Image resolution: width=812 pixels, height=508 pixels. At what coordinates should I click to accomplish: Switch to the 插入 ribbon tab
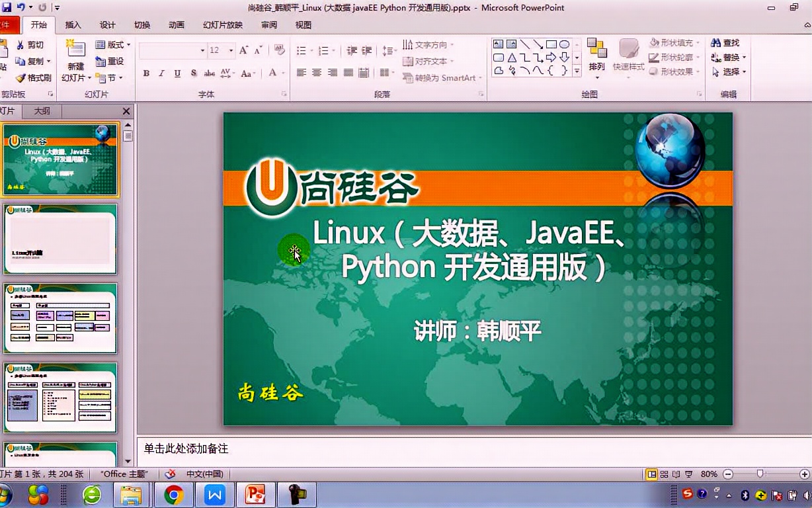(73, 24)
